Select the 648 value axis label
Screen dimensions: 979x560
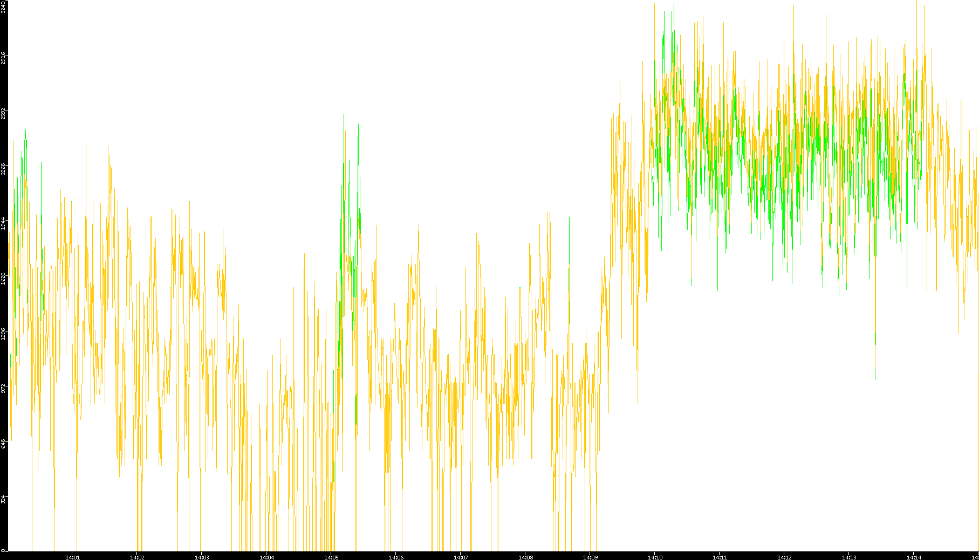(3, 444)
